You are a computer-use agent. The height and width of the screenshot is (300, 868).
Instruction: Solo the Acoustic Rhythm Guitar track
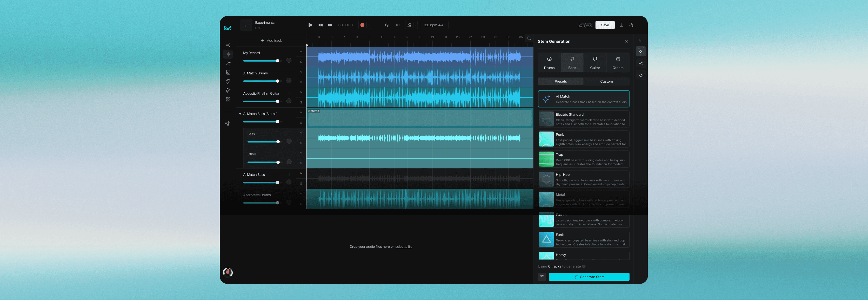tap(301, 102)
